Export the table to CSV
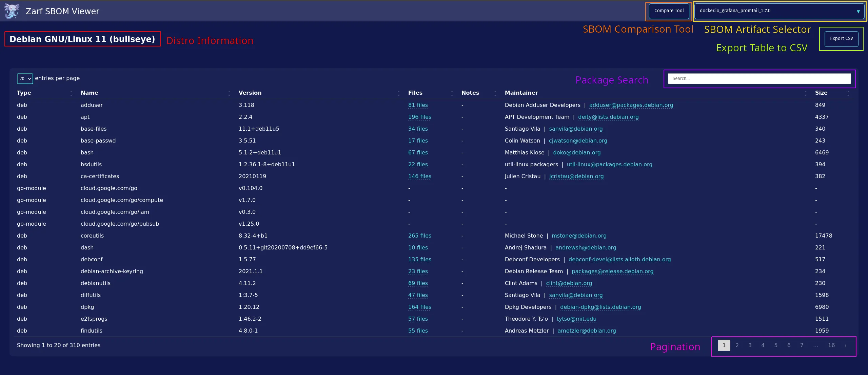868x375 pixels. coord(841,38)
